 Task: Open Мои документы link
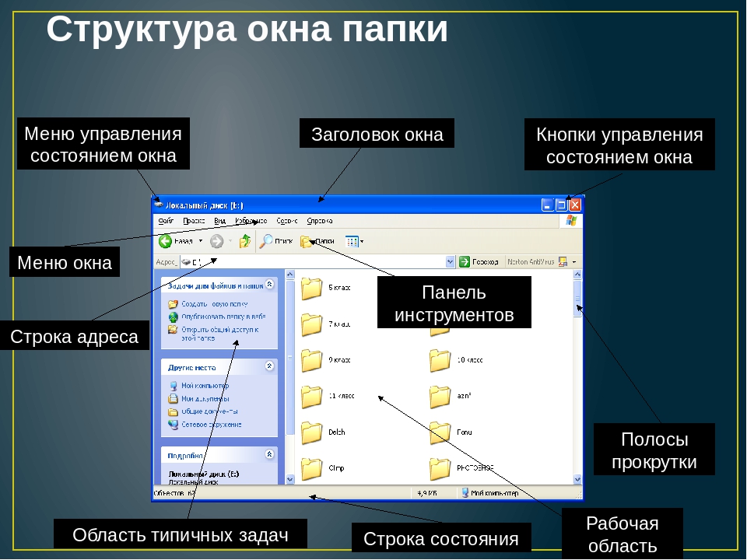(x=205, y=399)
